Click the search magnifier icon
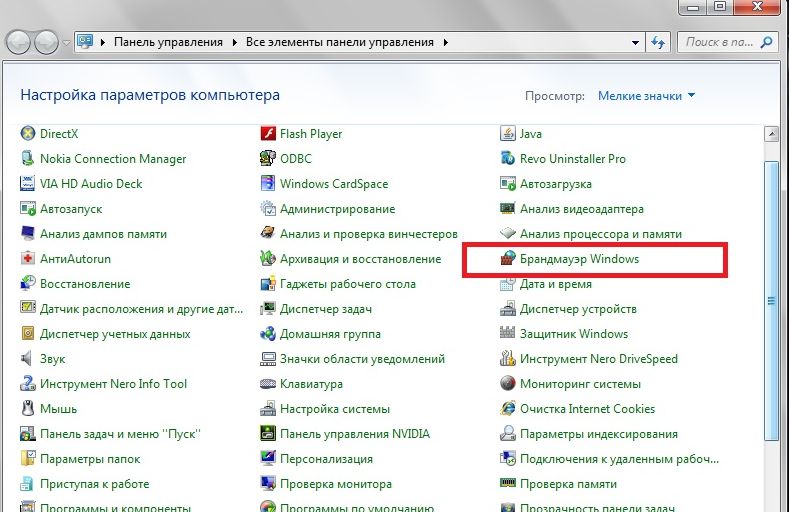This screenshot has width=789, height=512. click(x=766, y=42)
